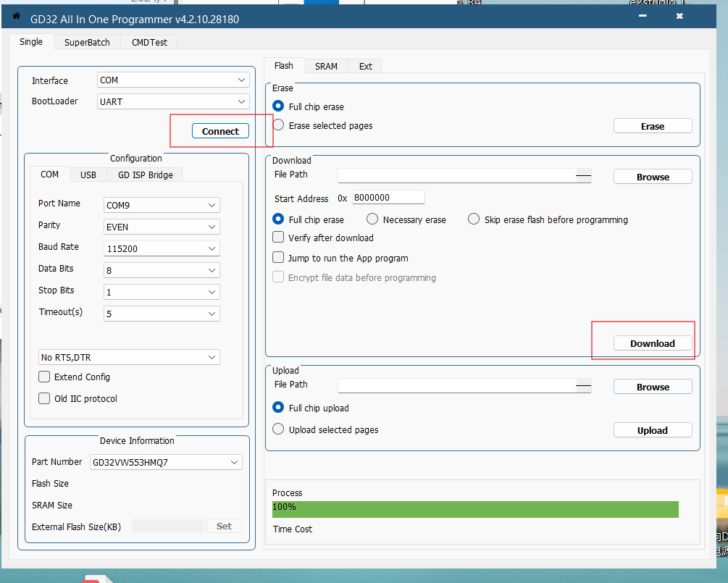Choose Necessary erase option
This screenshot has height=583, width=728.
tap(372, 219)
